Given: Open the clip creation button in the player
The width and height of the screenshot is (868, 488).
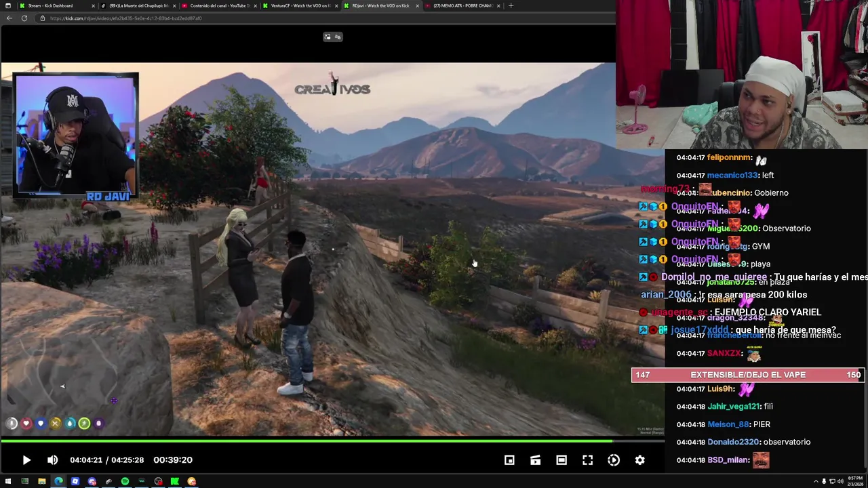Looking at the screenshot, I should (x=535, y=460).
